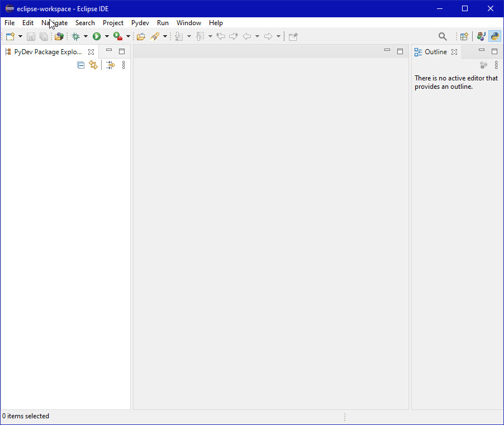Click the Collapse All icon in Package Explorer

81,65
